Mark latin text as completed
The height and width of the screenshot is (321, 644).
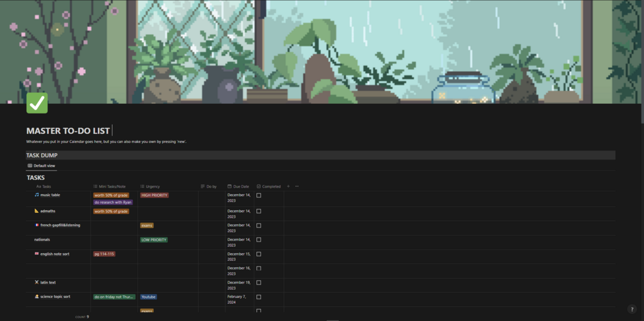259,283
